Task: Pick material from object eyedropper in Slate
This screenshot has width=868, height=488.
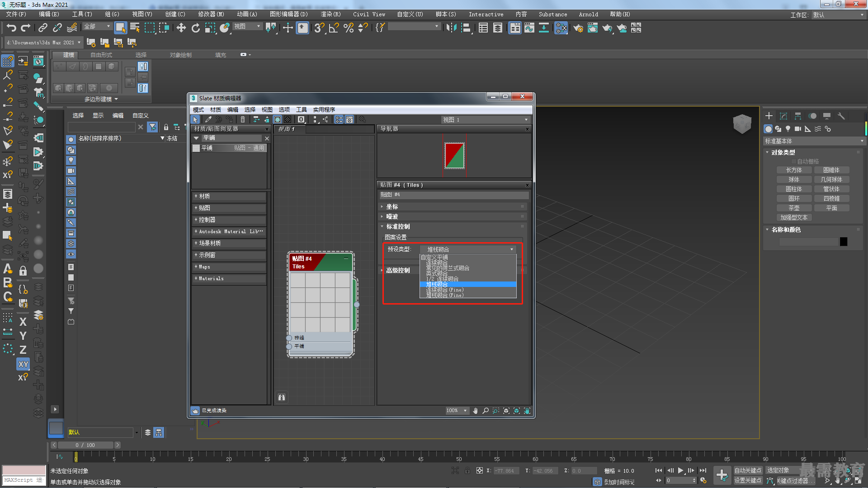Action: click(208, 119)
